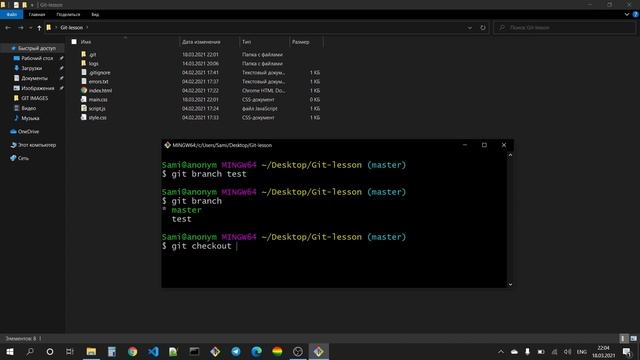Click Git-lesson breadcrumb in address bar
Image resolution: width=640 pixels, height=360 pixels.
(x=71, y=27)
